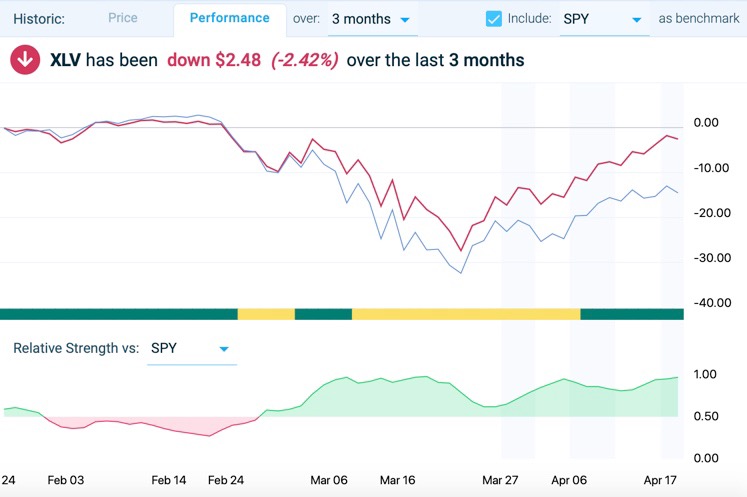Select the Feb 03 date label
This screenshot has width=747, height=497.
pos(66,480)
